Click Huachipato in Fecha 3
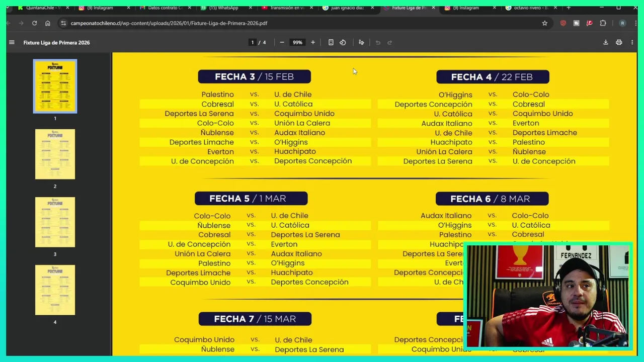The width and height of the screenshot is (644, 362). coord(295,151)
